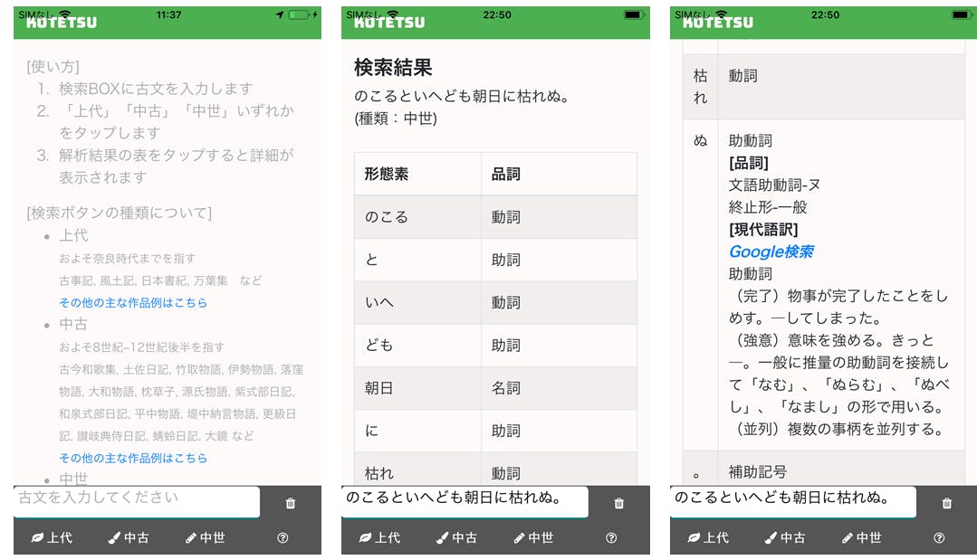Select 上代 button in the right screen
The width and height of the screenshot is (977, 560).
coord(709,537)
